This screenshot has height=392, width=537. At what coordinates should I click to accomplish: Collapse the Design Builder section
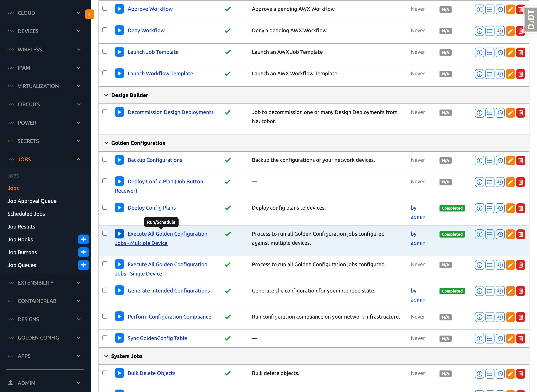(106, 95)
